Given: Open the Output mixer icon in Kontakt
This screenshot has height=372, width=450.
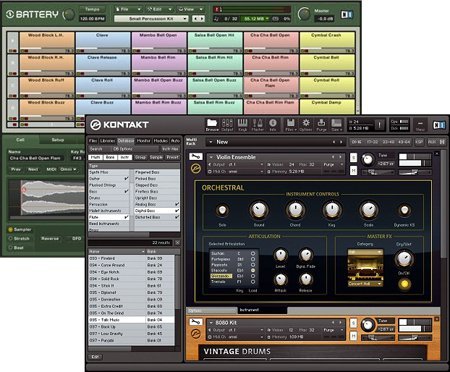Looking at the screenshot, I should (227, 125).
